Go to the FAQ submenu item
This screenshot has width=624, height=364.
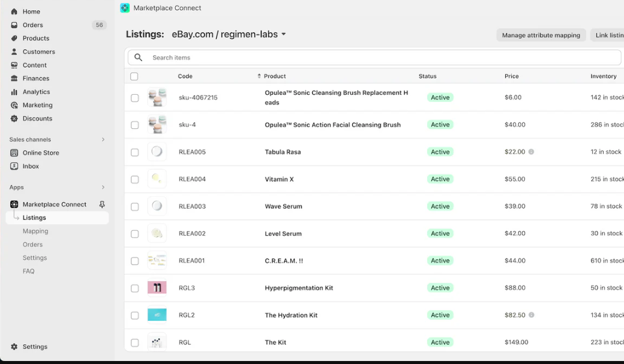pyautogui.click(x=29, y=271)
